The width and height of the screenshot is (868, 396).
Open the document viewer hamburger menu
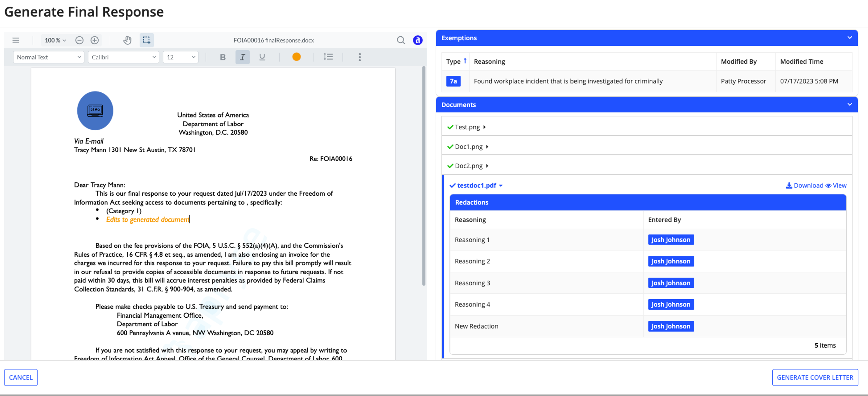coord(16,40)
